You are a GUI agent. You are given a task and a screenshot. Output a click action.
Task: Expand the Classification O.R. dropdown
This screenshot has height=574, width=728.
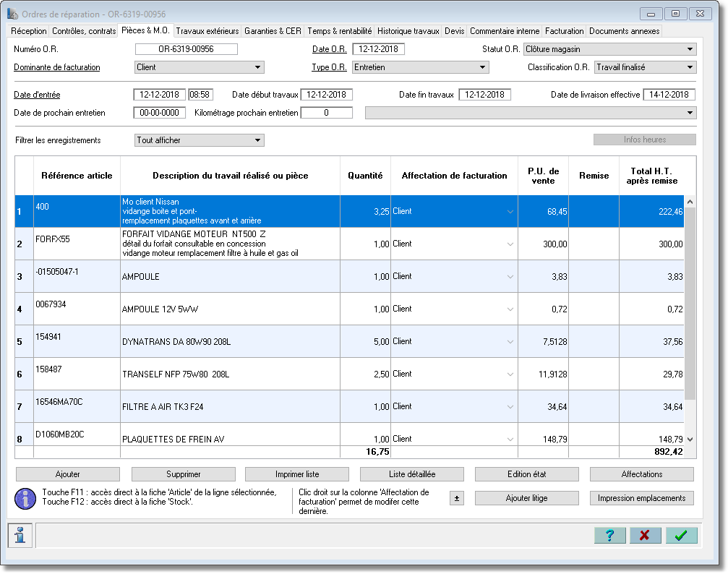click(690, 67)
